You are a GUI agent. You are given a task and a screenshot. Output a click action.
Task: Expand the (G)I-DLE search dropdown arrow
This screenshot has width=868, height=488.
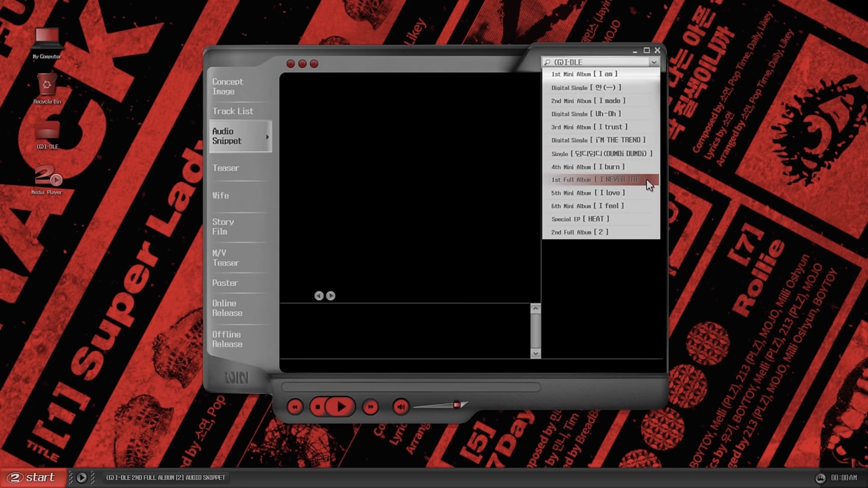(654, 62)
